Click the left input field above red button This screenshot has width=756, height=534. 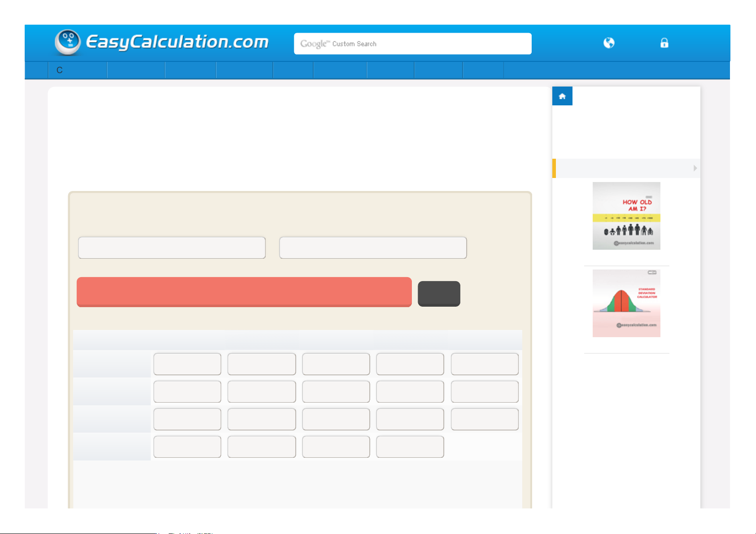point(172,248)
